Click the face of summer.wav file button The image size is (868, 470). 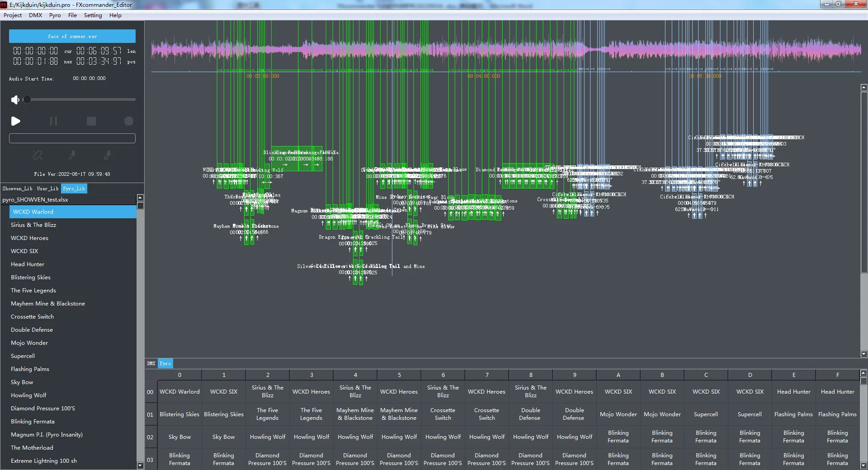coord(72,36)
